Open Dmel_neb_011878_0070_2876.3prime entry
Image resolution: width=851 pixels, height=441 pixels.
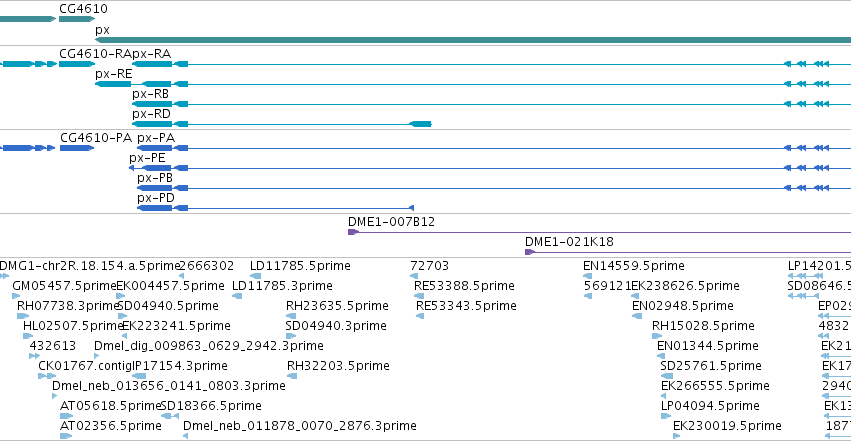click(x=186, y=437)
